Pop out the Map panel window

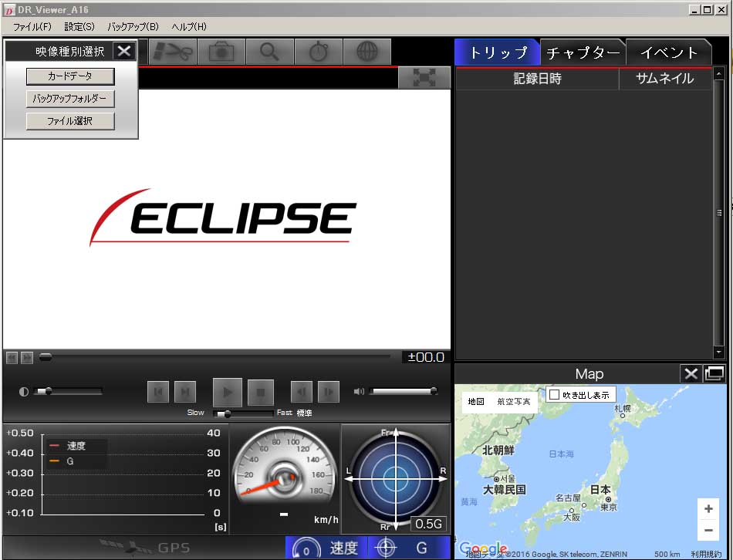coord(714,373)
